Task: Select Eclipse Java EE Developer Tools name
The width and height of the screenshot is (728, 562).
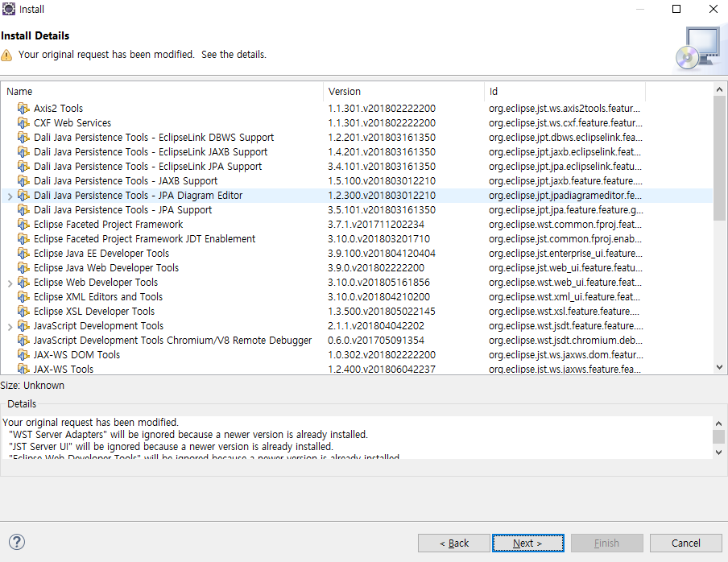Action: (101, 254)
